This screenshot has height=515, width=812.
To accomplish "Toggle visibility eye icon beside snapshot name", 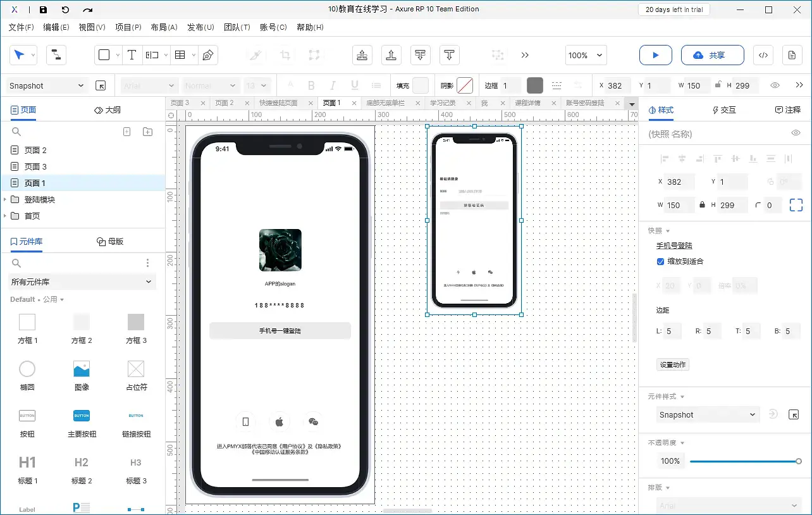I will 796,133.
